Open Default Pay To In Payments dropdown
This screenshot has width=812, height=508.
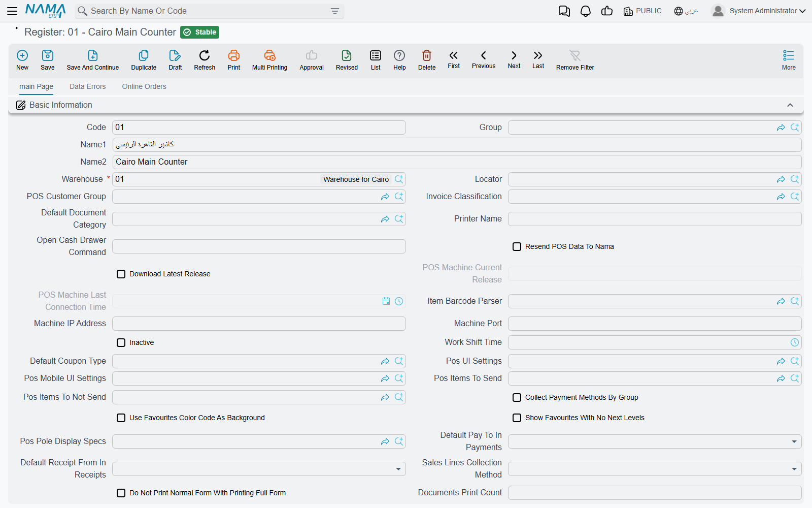pos(655,441)
